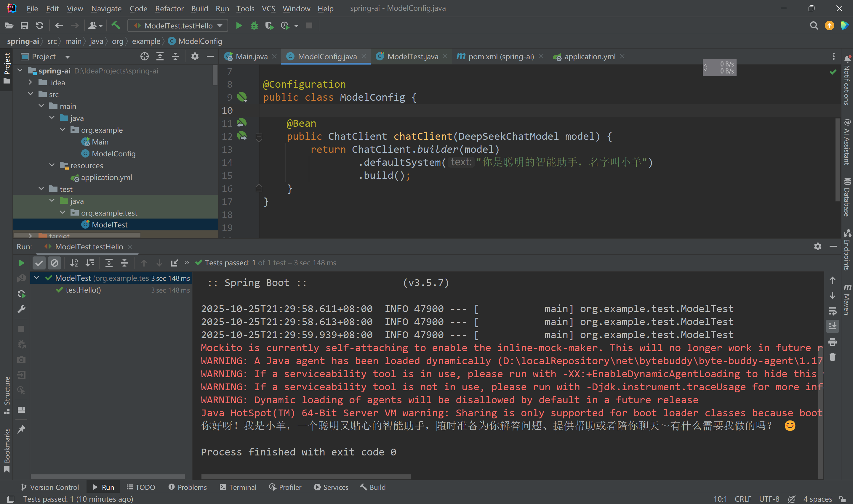853x504 pixels.
Task: Expand the .idea folder node
Action: (x=30, y=83)
